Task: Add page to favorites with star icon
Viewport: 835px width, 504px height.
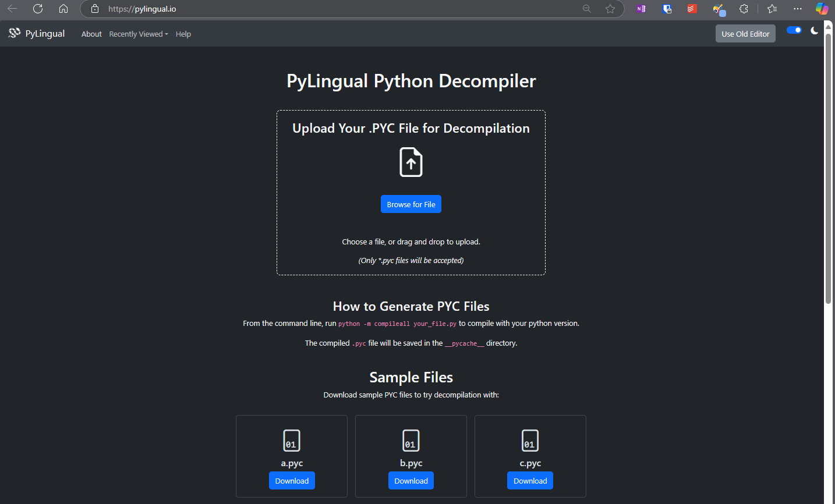Action: [x=610, y=9]
